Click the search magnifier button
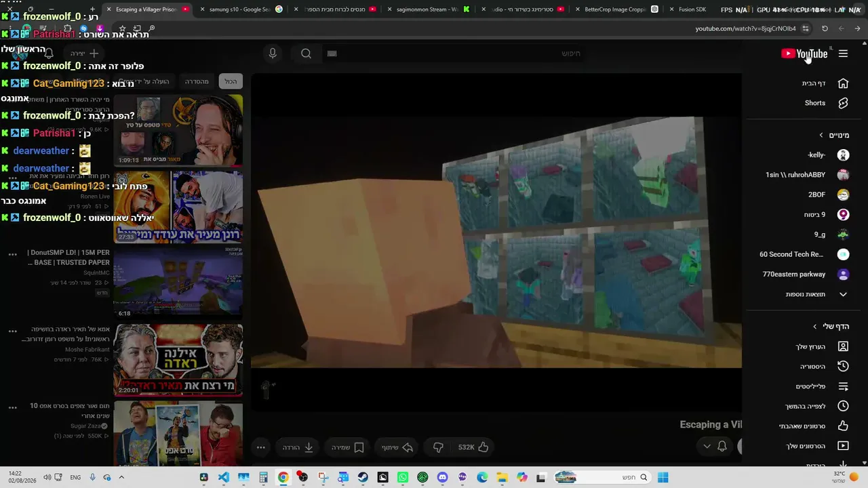 coord(306,54)
